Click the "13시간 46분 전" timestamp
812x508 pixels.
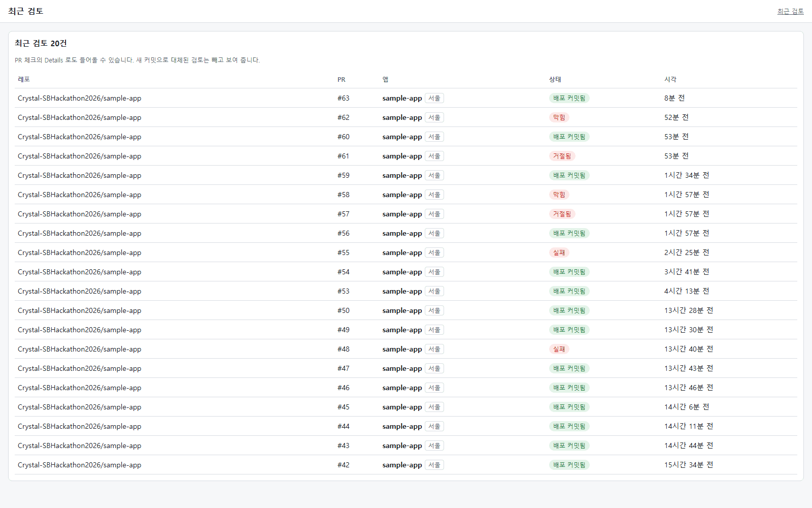[689, 388]
